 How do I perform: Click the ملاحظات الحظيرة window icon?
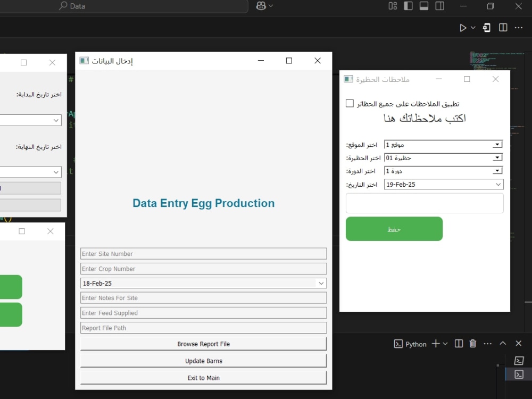tap(348, 79)
